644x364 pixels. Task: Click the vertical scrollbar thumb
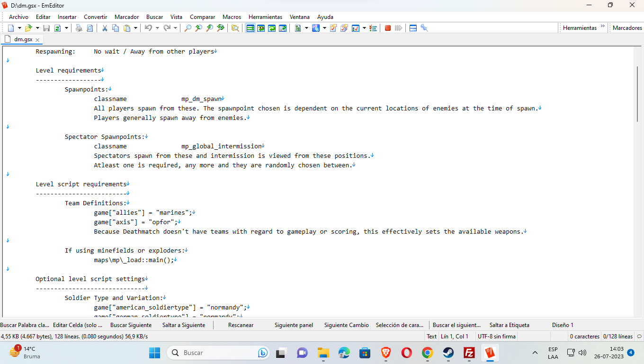638,95
